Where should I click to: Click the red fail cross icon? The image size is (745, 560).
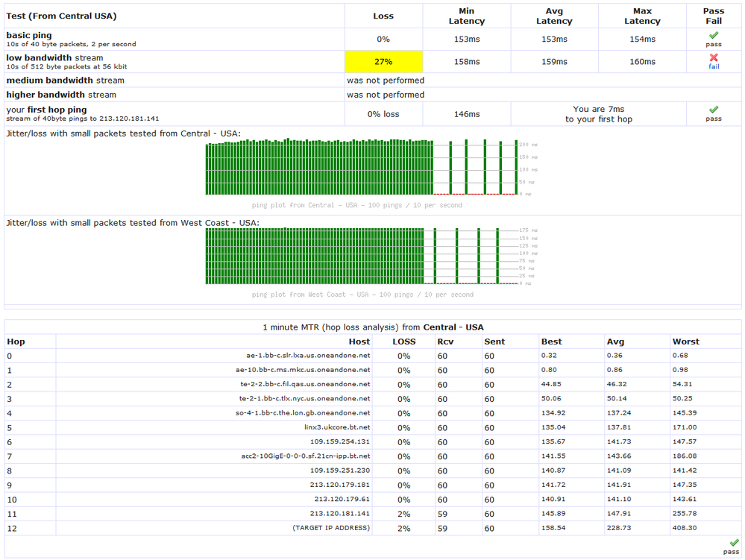click(714, 57)
